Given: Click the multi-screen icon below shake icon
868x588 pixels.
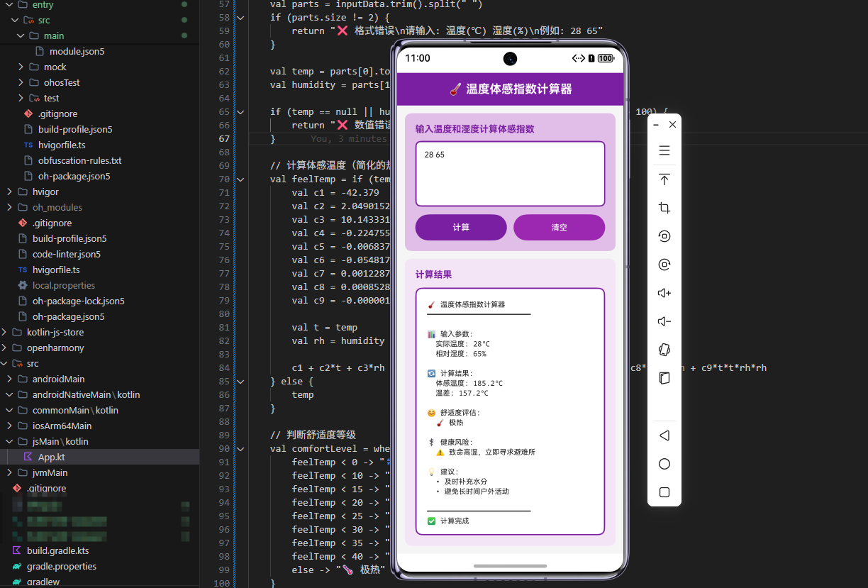Looking at the screenshot, I should coord(664,378).
